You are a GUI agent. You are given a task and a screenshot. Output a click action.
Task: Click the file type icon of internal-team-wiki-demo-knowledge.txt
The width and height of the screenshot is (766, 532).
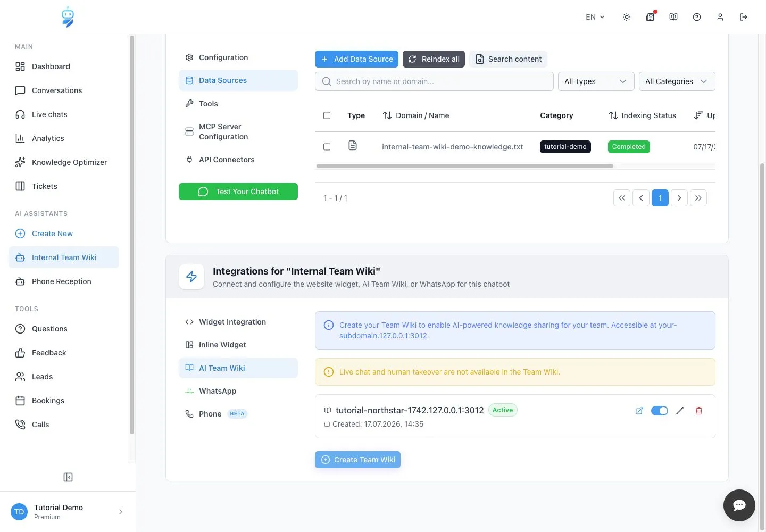coord(353,145)
